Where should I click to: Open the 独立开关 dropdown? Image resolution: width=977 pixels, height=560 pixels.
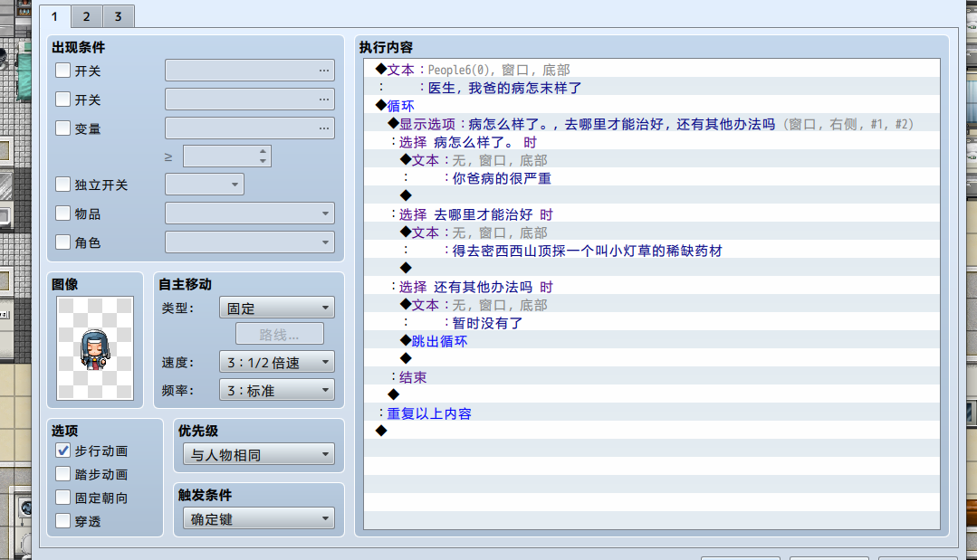point(205,185)
